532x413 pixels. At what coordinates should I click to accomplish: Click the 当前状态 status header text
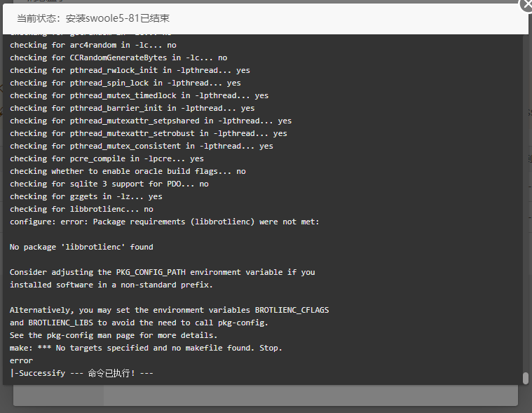[x=93, y=18]
